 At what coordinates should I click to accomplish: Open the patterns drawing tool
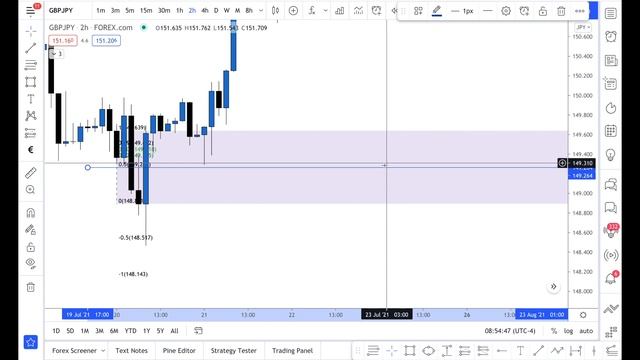31,116
